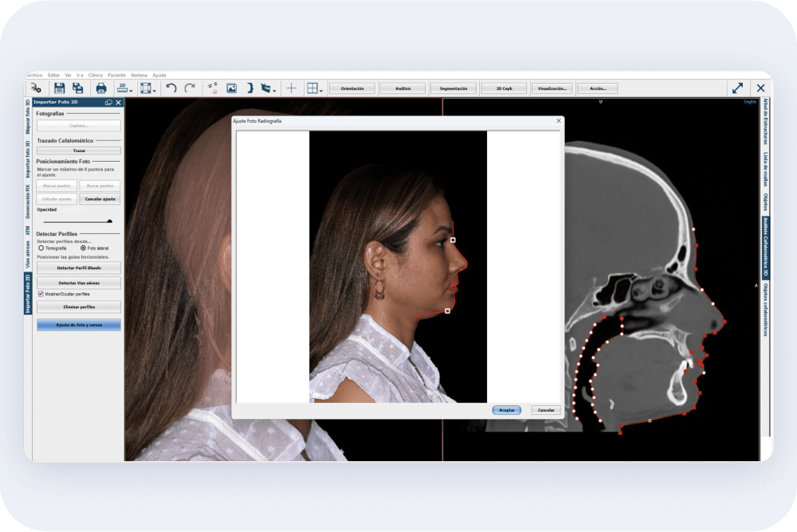Open dropdown arrow beside 2D ruler icon
Image resolution: width=797 pixels, height=532 pixels.
point(132,91)
